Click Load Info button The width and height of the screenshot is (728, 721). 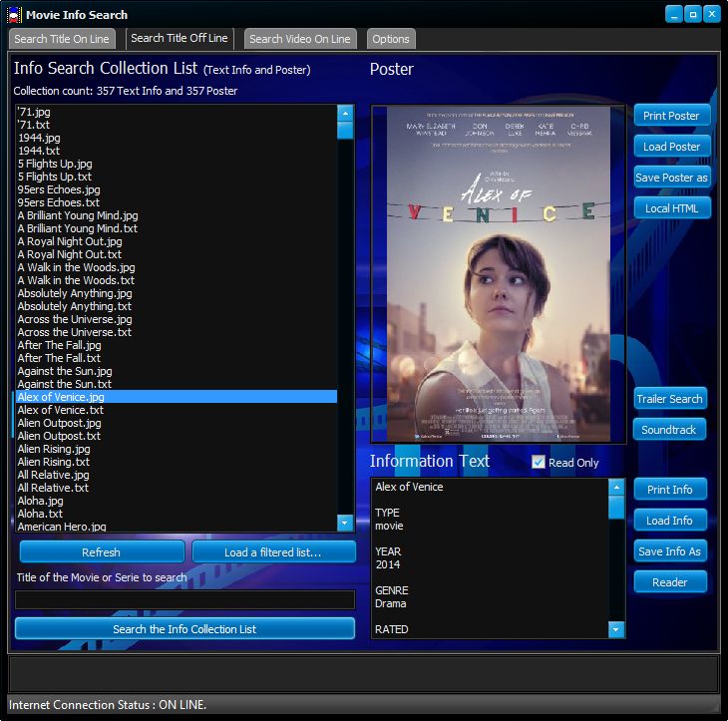pyautogui.click(x=669, y=521)
